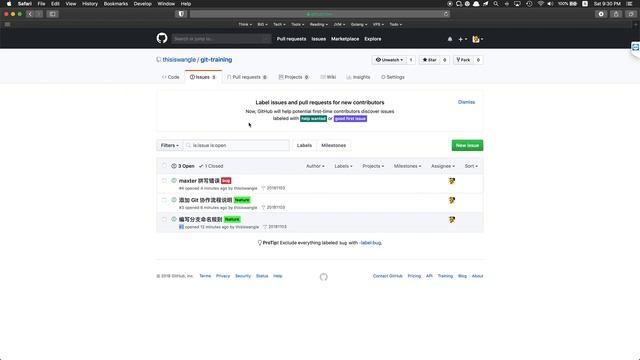Open the Milestones button next to search
The height and width of the screenshot is (360, 640).
tap(333, 145)
